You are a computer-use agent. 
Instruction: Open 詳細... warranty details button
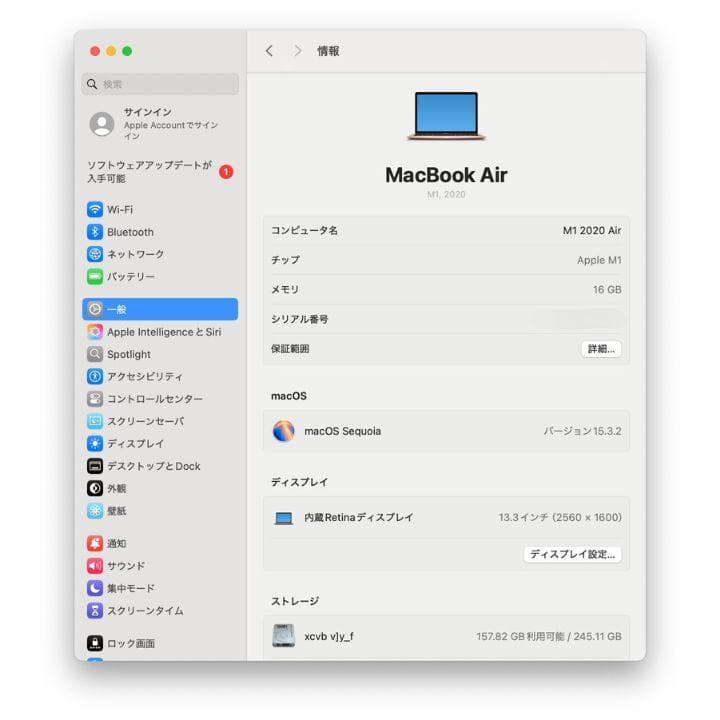(x=601, y=349)
